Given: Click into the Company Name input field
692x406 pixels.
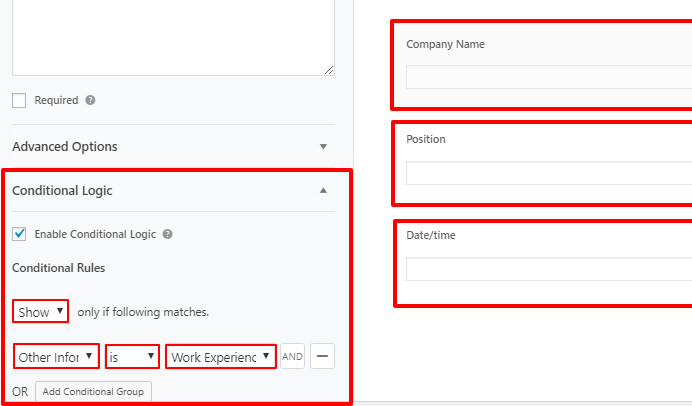Looking at the screenshot, I should [548, 78].
